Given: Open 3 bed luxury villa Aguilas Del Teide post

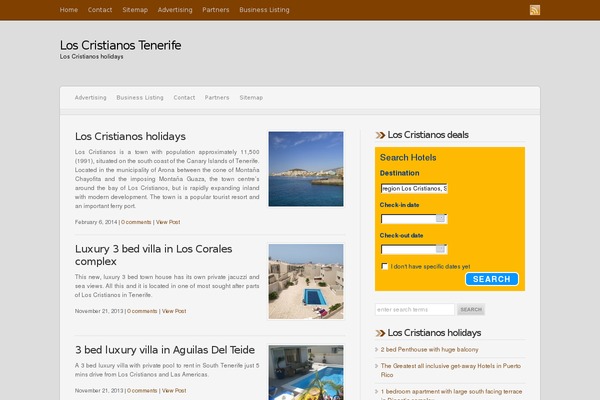Looking at the screenshot, I should [165, 350].
